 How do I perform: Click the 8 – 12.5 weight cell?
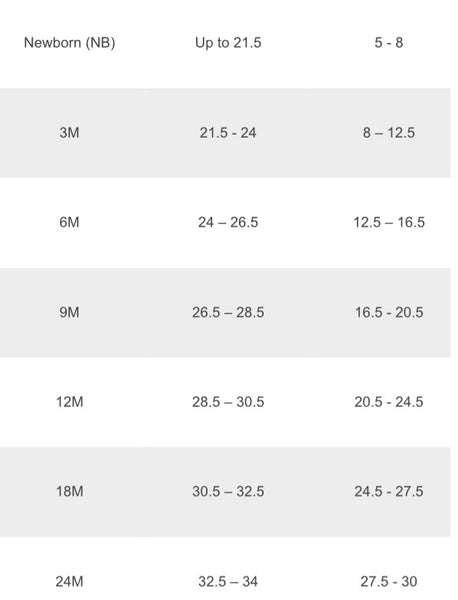pyautogui.click(x=388, y=133)
